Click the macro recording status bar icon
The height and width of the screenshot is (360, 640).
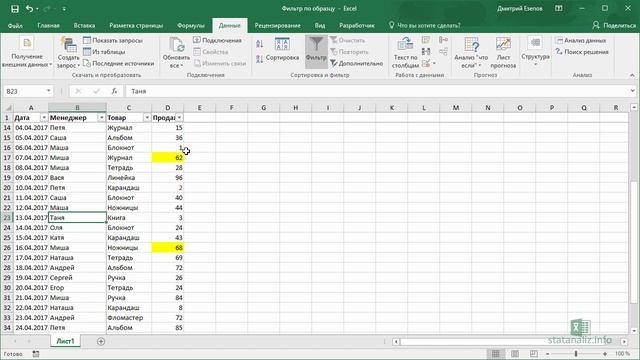click(36, 354)
